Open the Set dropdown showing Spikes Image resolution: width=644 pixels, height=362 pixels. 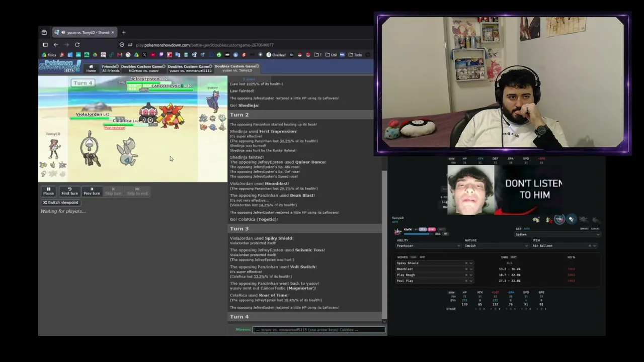557,234
